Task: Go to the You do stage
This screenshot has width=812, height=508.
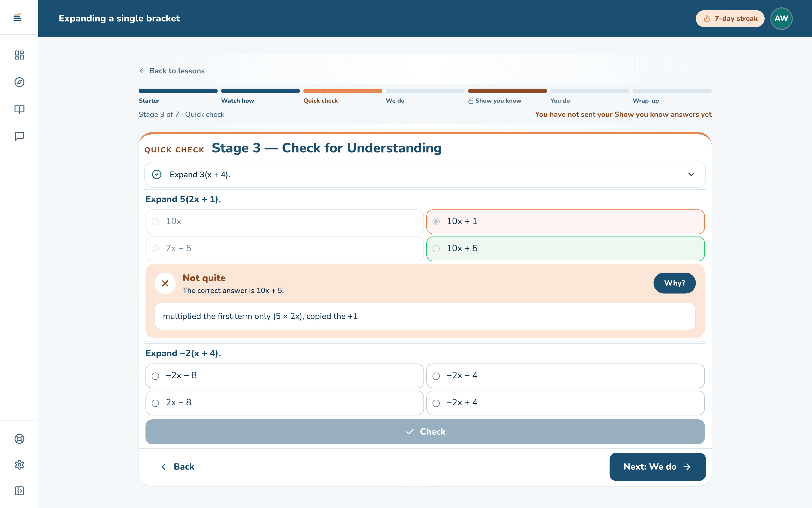Action: [560, 101]
